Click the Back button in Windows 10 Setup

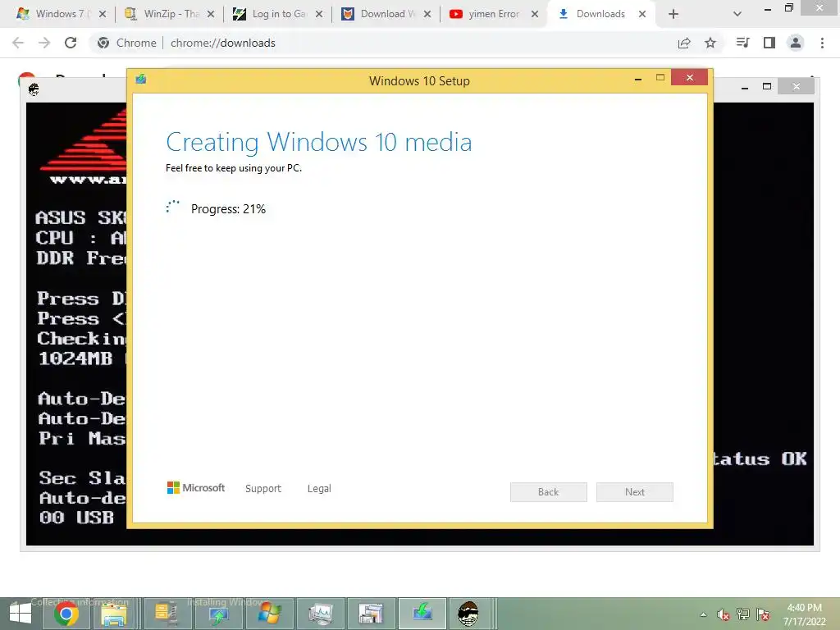tap(549, 492)
